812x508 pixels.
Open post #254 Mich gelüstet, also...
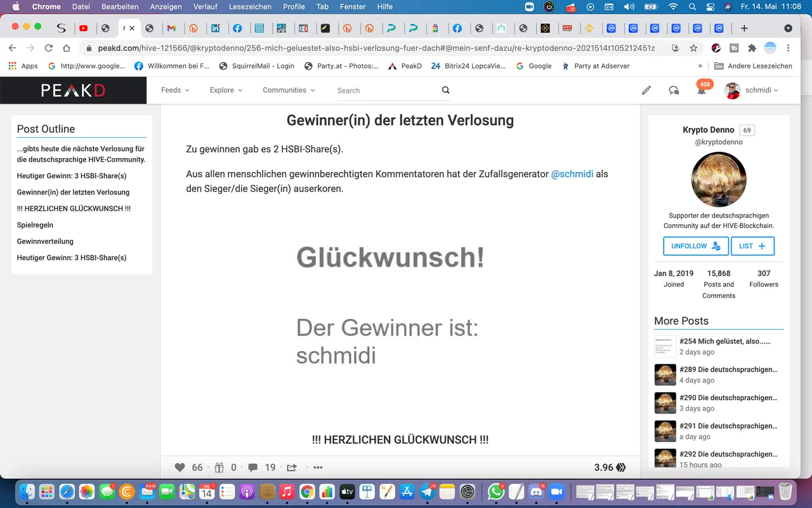(725, 341)
